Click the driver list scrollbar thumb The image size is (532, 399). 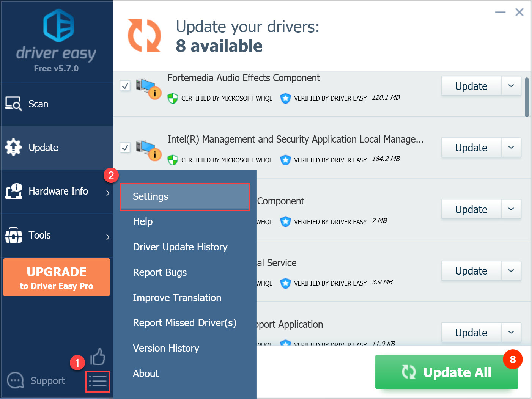tap(527, 97)
